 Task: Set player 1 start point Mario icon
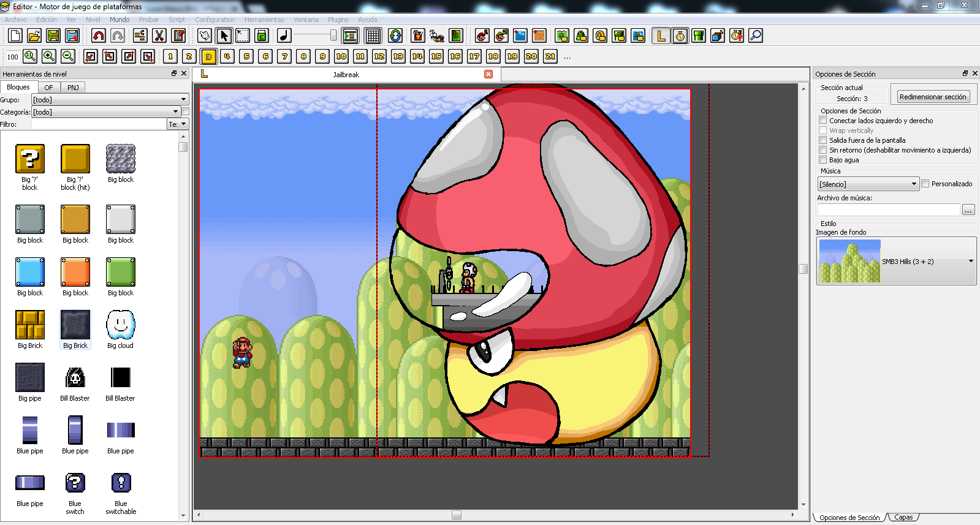click(x=482, y=36)
